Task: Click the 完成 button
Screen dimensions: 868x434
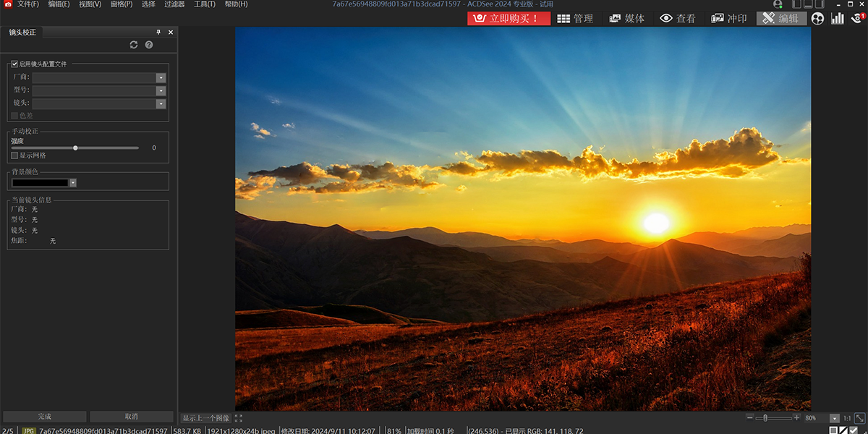Action: (x=45, y=417)
